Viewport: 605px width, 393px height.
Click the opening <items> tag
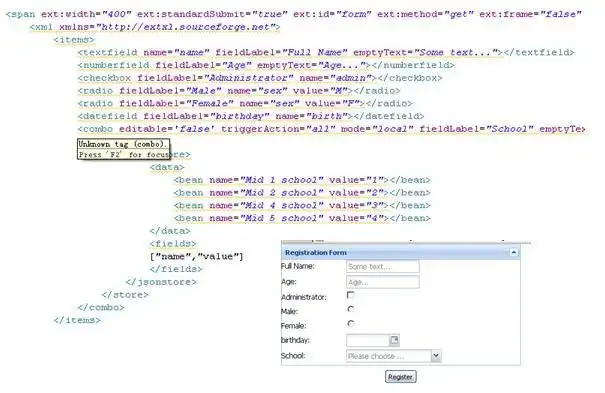tap(74, 40)
